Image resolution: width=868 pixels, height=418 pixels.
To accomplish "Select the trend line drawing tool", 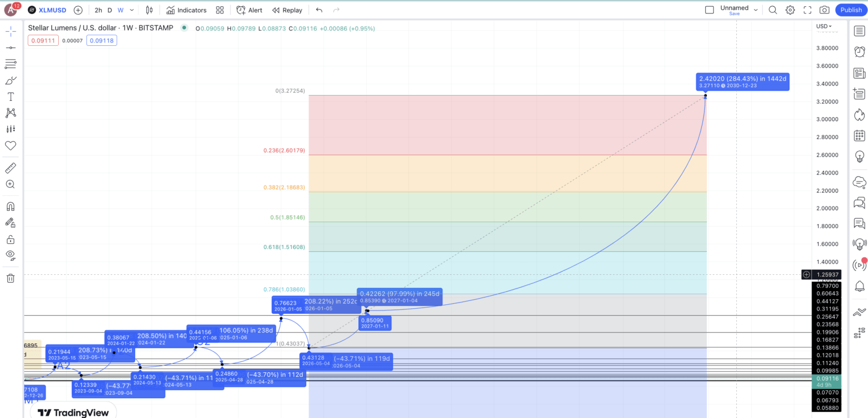I will [10, 48].
